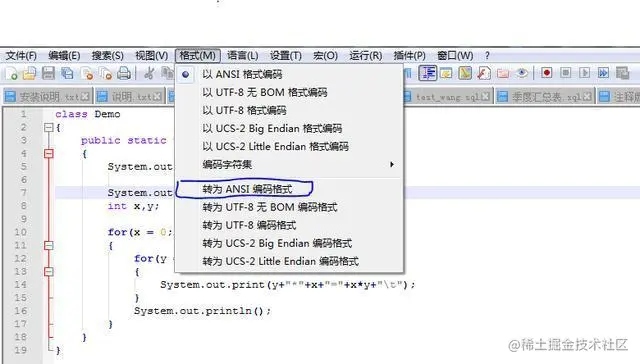640x364 pixels.
Task: Choose 以 UTF-8 无 BOM 格式编码
Action: coord(289,92)
